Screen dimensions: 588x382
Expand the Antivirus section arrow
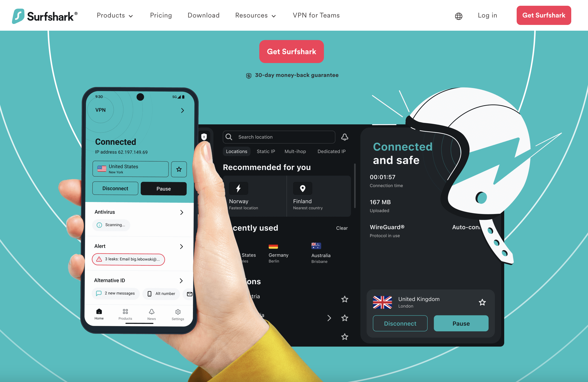[x=182, y=212]
